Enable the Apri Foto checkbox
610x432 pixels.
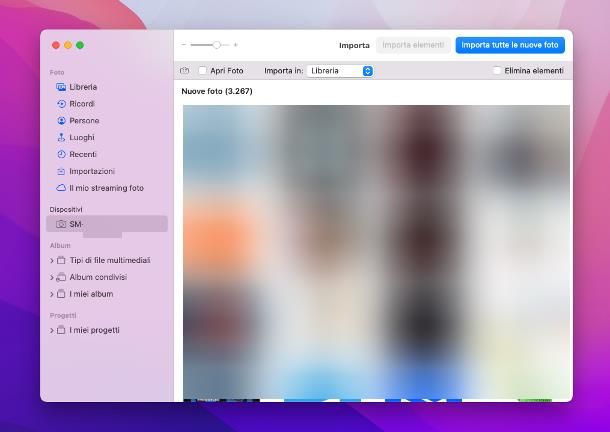pyautogui.click(x=203, y=71)
